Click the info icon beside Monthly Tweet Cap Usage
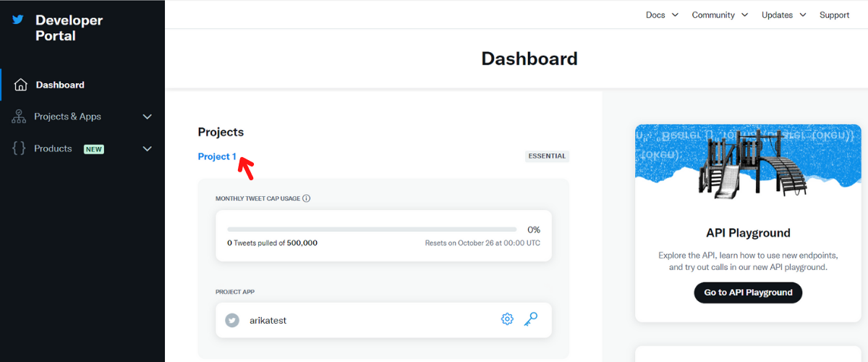Viewport: 868px width, 362px height. tap(306, 198)
